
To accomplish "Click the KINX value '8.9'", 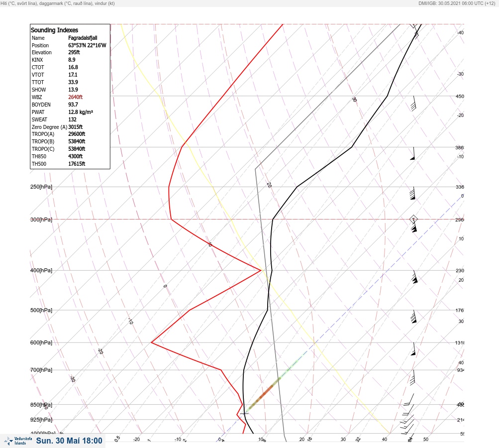I will [72, 60].
